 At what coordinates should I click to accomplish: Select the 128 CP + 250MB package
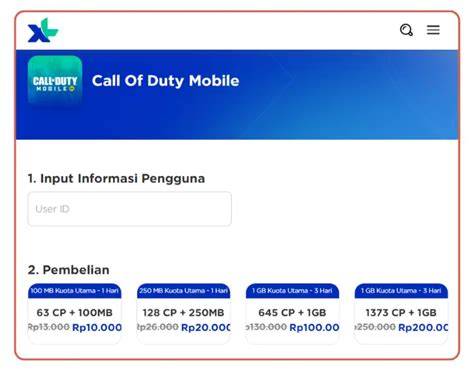click(184, 314)
